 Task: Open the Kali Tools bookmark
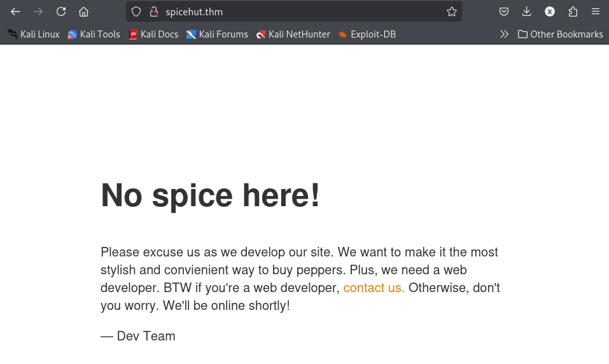(x=94, y=34)
